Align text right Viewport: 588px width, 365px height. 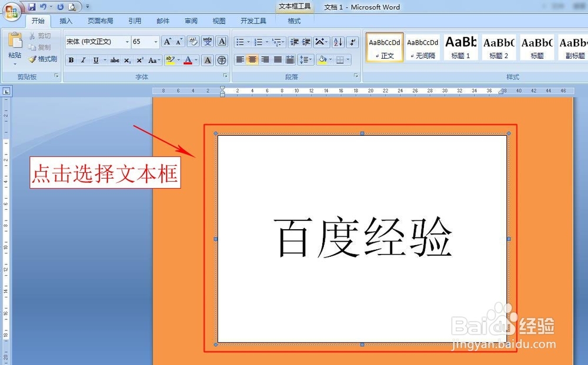point(265,59)
